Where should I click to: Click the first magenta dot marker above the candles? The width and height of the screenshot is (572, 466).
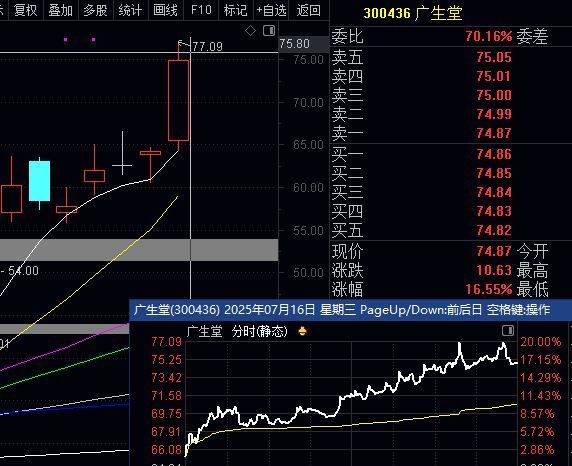pyautogui.click(x=66, y=39)
